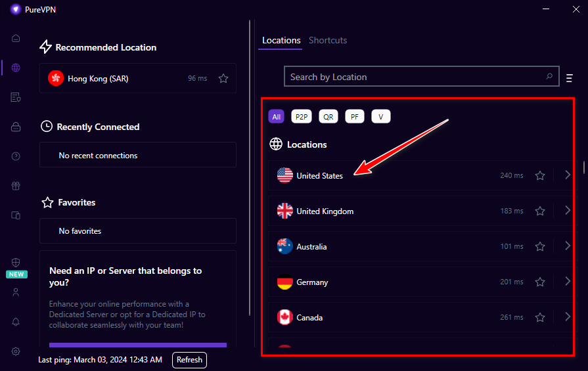Open settings gear in sidebar
The image size is (588, 371).
click(x=16, y=351)
